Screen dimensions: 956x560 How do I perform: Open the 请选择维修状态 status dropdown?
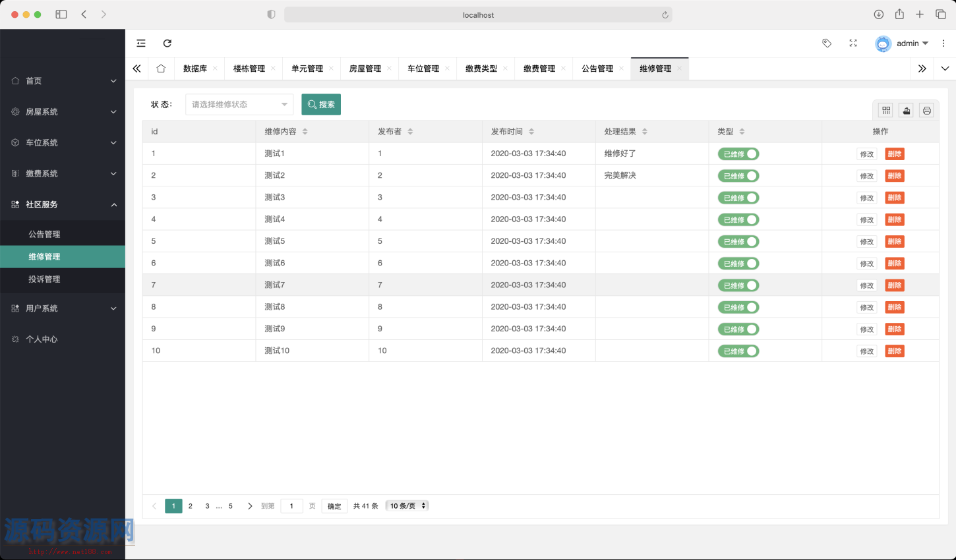pyautogui.click(x=239, y=105)
